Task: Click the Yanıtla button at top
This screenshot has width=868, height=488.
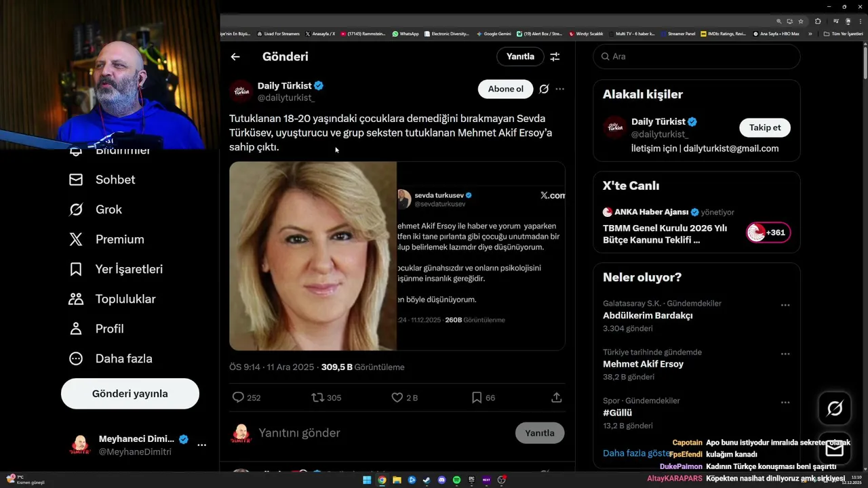Action: (x=520, y=56)
